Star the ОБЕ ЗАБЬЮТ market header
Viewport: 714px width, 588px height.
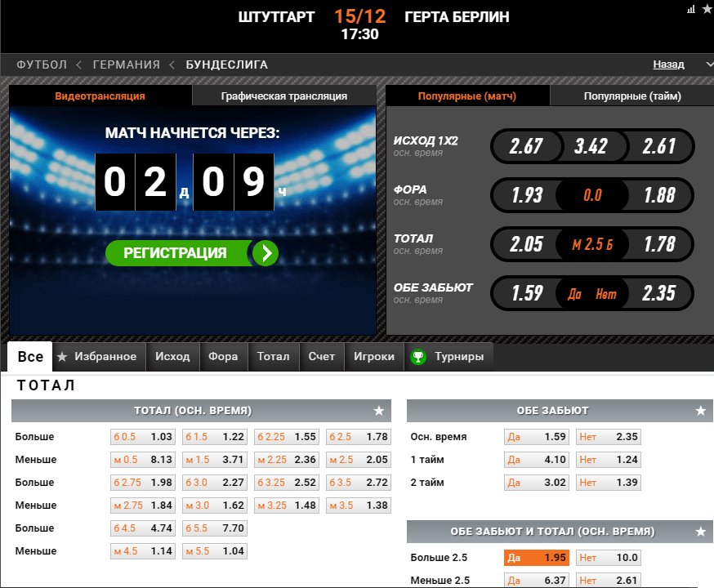click(x=700, y=411)
